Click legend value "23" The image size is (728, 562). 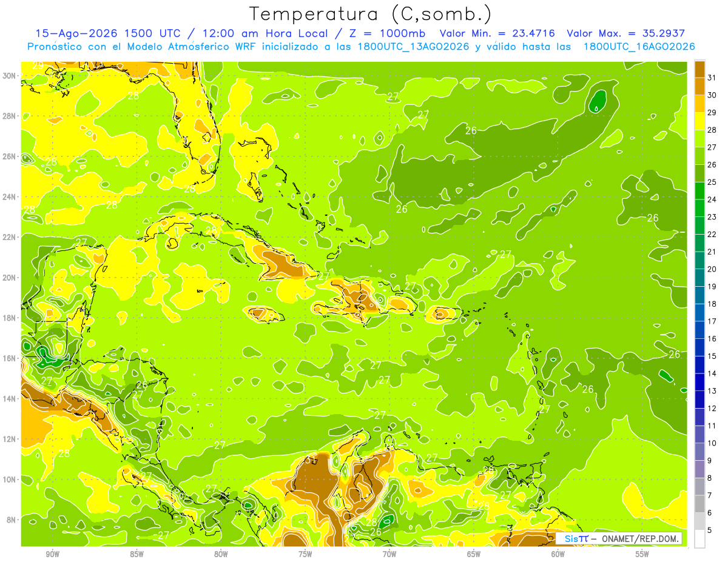click(712, 216)
